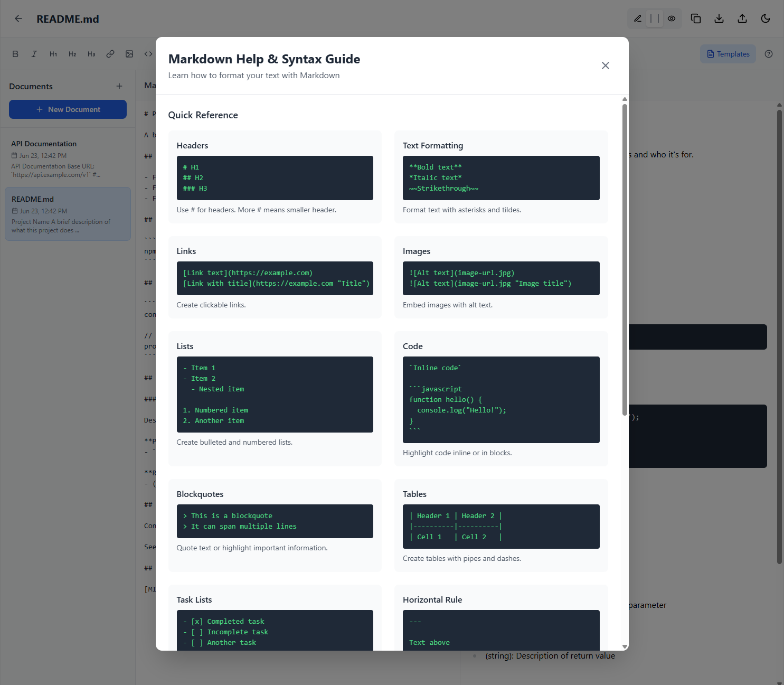Screen dimensions: 784x685
Task: Click the Task Lists code example
Action: pos(275,630)
